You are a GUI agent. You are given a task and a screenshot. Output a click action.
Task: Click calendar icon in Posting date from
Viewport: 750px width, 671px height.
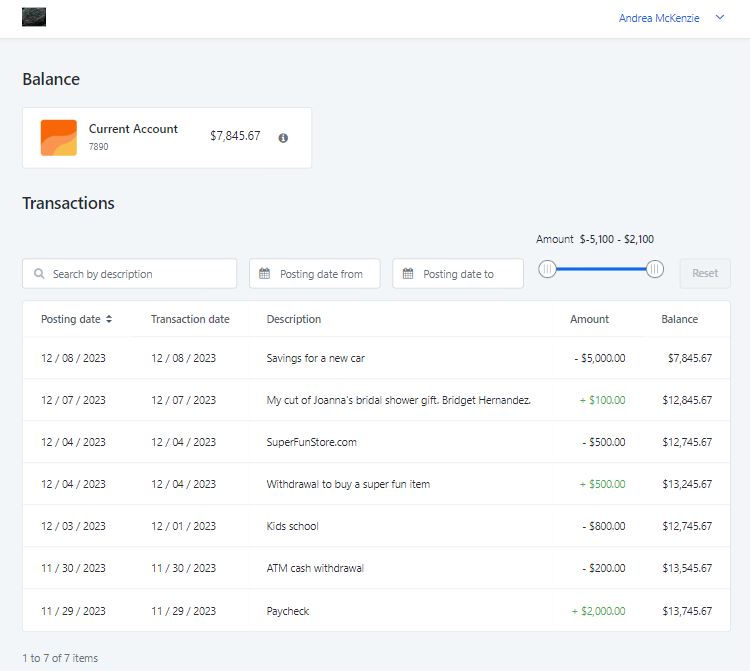(265, 274)
